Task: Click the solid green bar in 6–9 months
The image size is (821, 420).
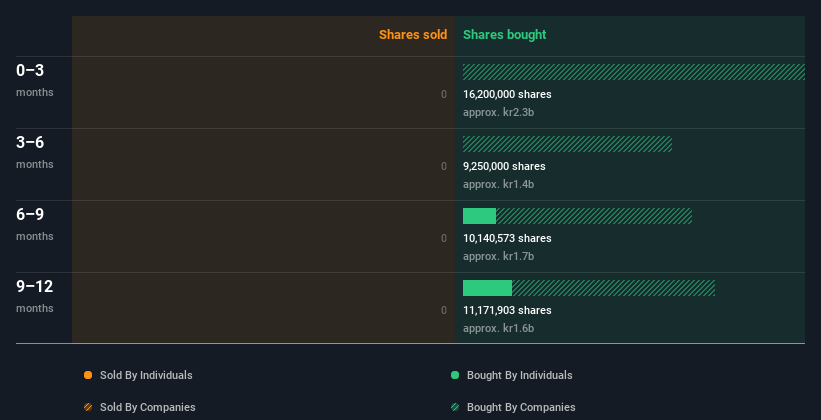Action: [479, 216]
